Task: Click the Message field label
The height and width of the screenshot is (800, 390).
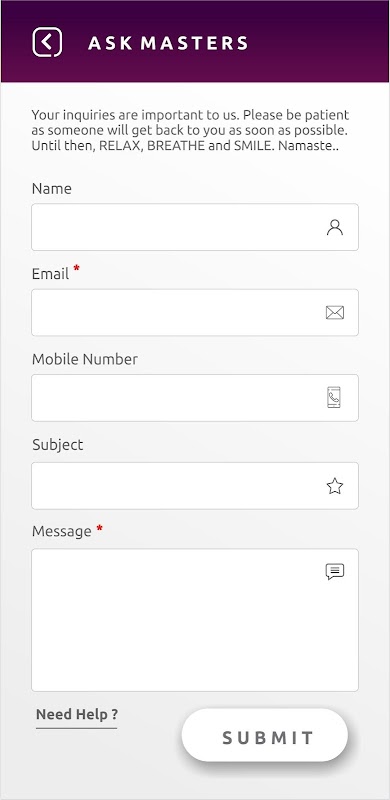Action: coord(62,531)
